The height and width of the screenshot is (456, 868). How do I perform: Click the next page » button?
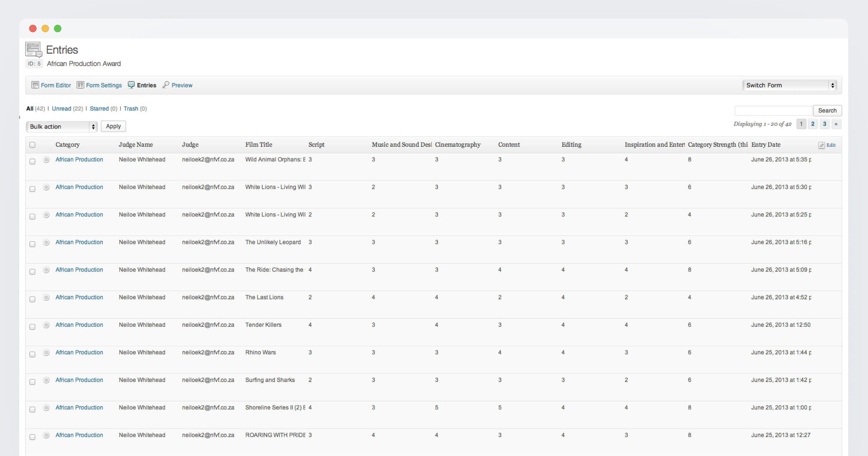(836, 124)
